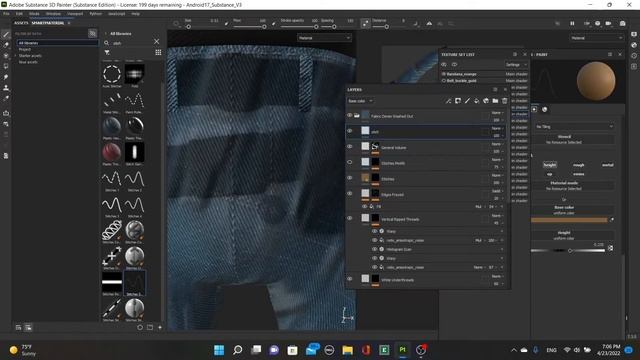Open Texture Set List Settings dropdown
This screenshot has width=640, height=360.
point(516,64)
